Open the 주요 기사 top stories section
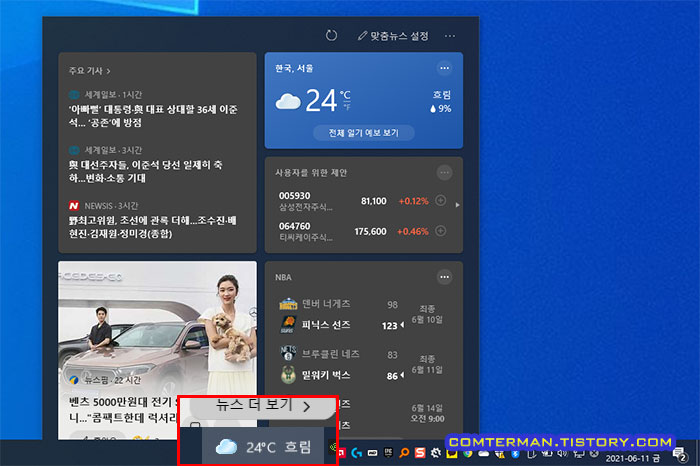The width and height of the screenshot is (700, 466). [90, 71]
